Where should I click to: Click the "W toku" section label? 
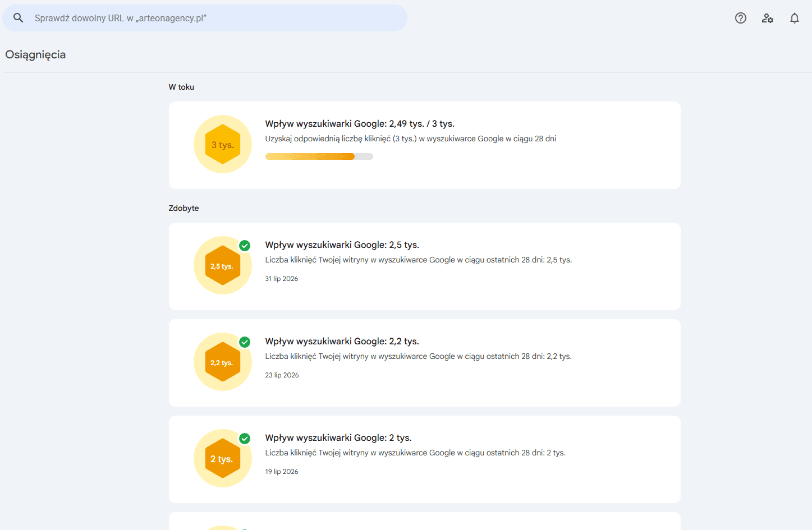[x=181, y=87]
